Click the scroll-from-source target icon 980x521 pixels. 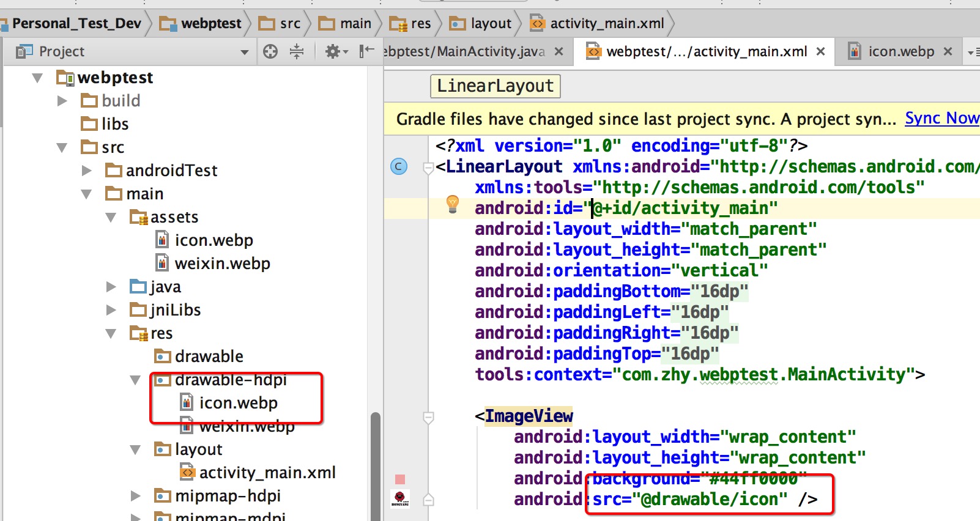270,51
